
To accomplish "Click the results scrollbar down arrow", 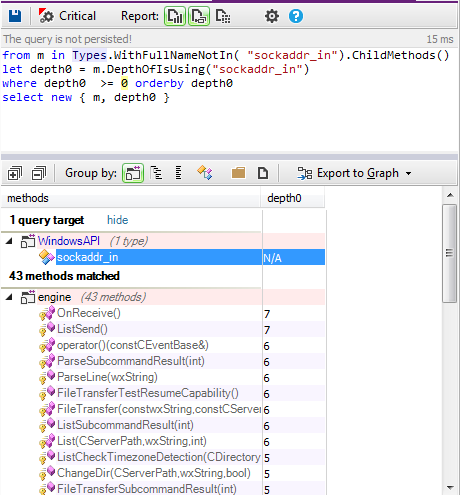I will [450, 488].
